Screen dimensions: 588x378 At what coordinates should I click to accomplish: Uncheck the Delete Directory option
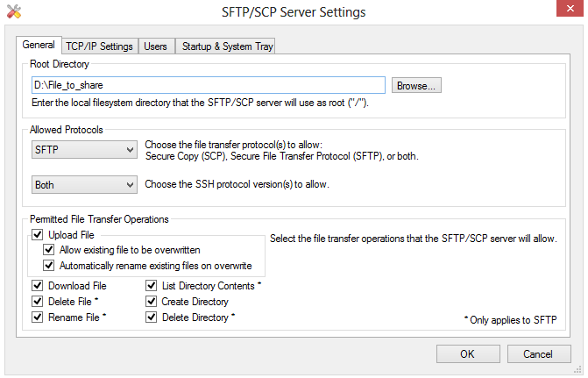(x=151, y=317)
